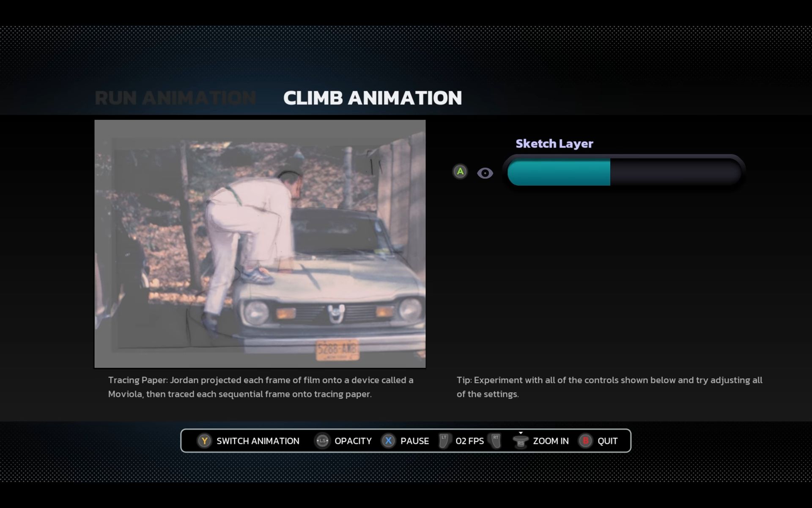Toggle Sketch Layer visibility eye icon
The image size is (812, 508).
[x=485, y=173]
